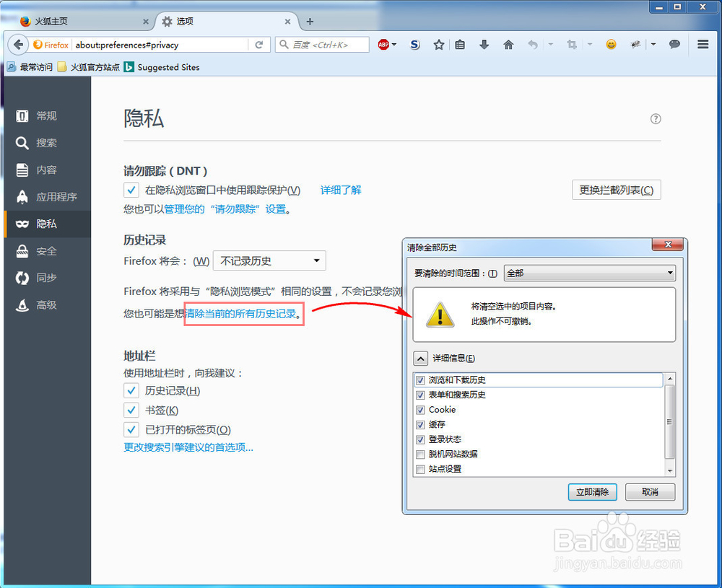Check 站点设置 in the dialog
Viewport: 722px width, 588px height.
point(420,469)
